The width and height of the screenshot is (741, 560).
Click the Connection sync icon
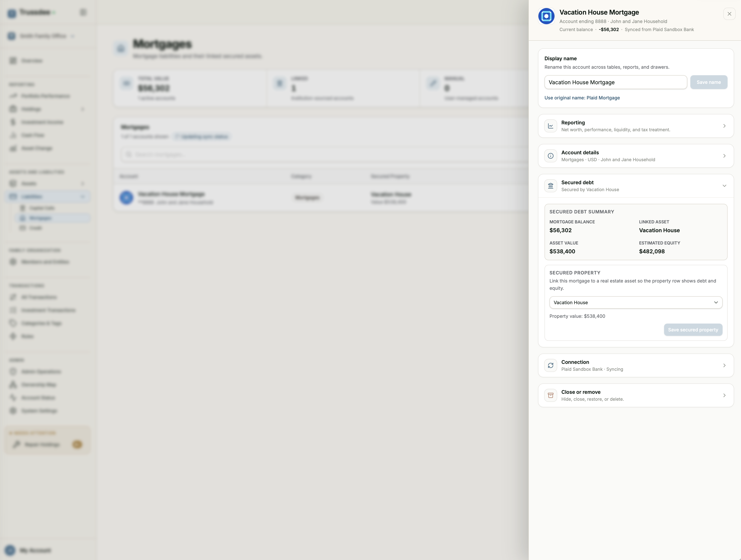pos(550,365)
